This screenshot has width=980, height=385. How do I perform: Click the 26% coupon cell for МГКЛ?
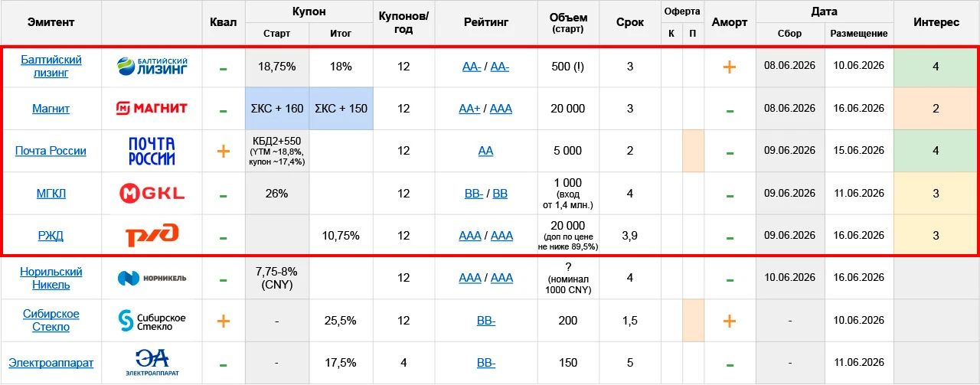[x=276, y=194]
